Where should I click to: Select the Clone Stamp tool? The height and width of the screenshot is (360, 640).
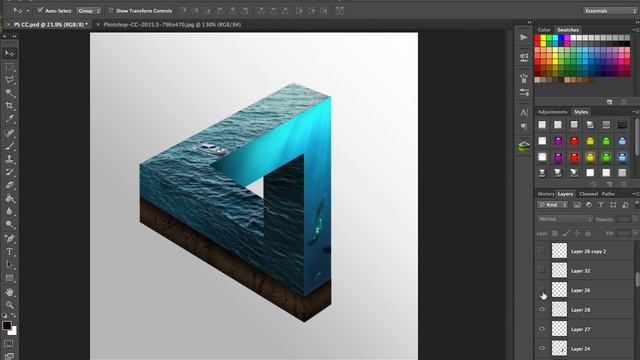click(x=9, y=159)
